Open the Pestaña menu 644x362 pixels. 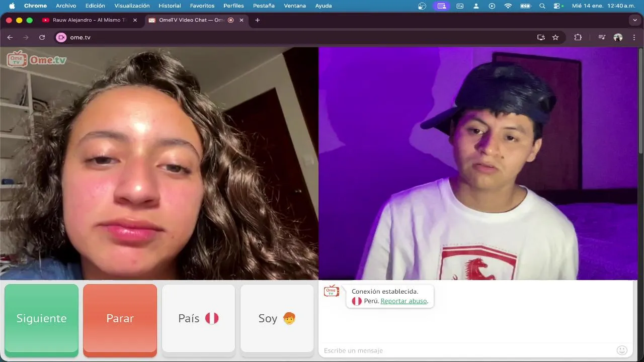264,6
